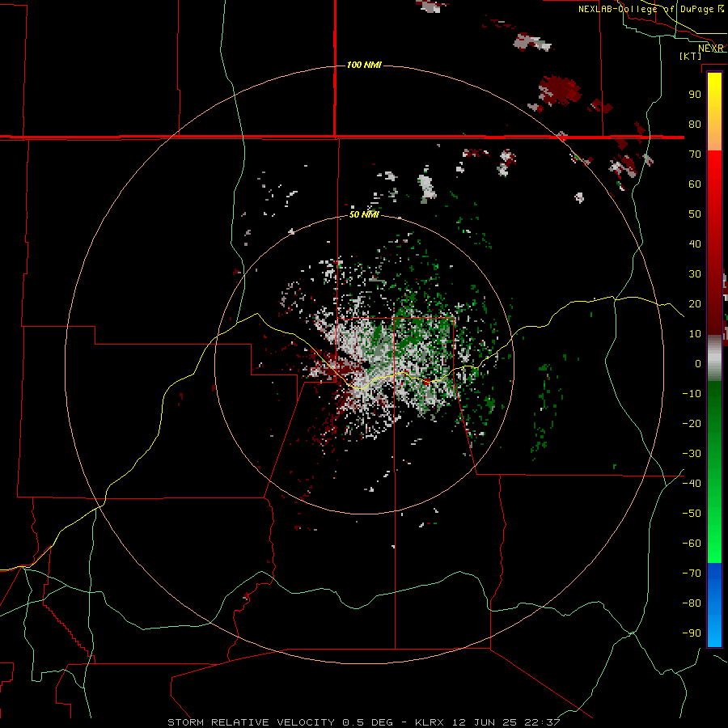Click the 12 JUN 25 date text
This screenshot has height=728, width=728.
click(483, 722)
